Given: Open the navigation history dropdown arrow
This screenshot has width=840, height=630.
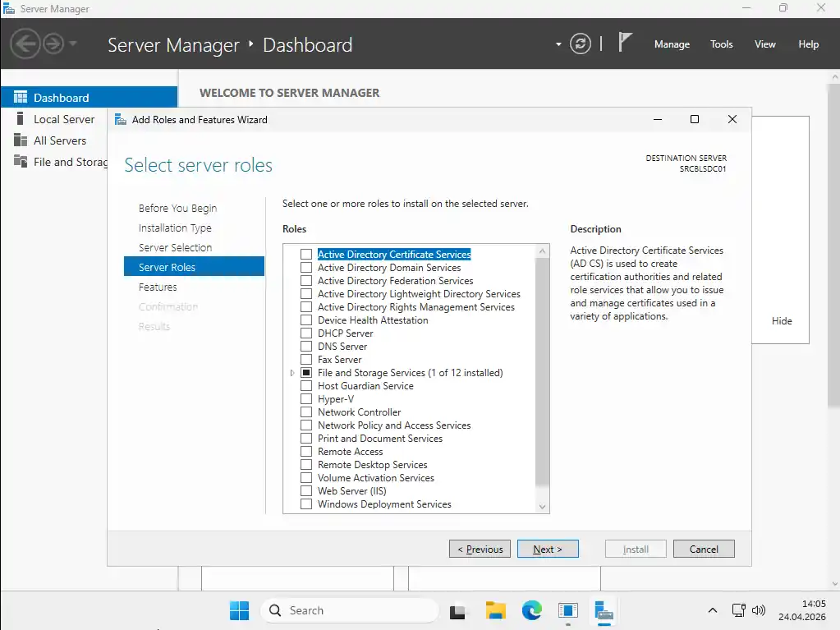Looking at the screenshot, I should 73,44.
